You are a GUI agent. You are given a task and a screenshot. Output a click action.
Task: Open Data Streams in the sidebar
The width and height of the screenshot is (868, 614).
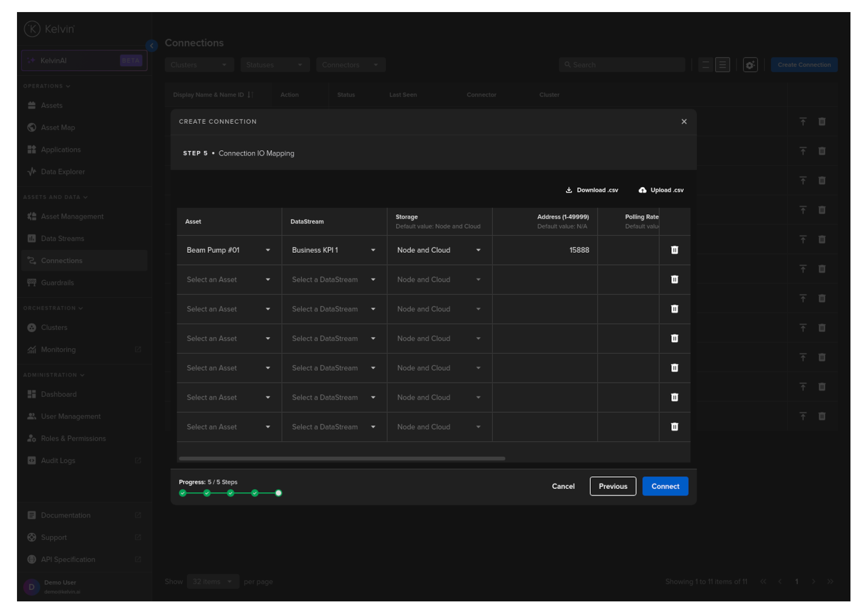(x=62, y=238)
